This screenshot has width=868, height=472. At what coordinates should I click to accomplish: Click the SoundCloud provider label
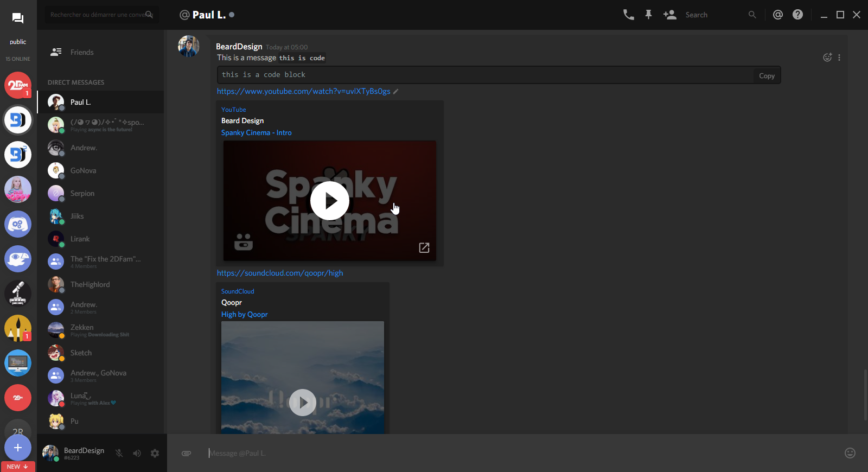click(238, 291)
